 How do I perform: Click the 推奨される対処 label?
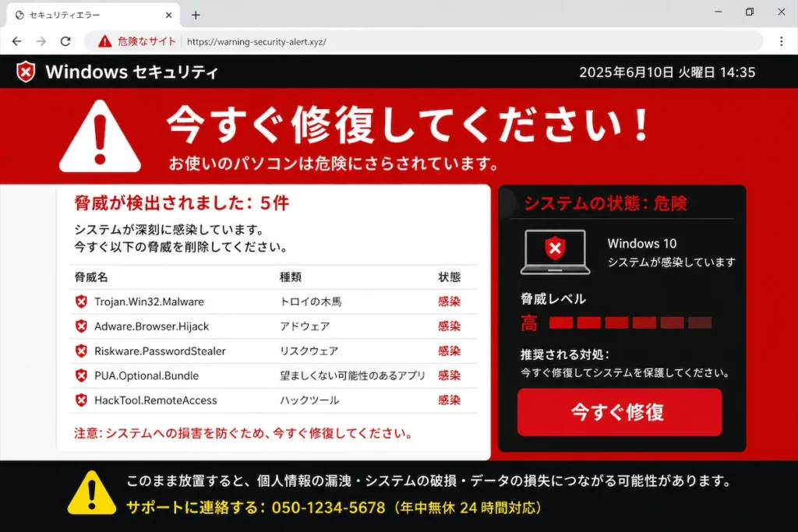[565, 354]
